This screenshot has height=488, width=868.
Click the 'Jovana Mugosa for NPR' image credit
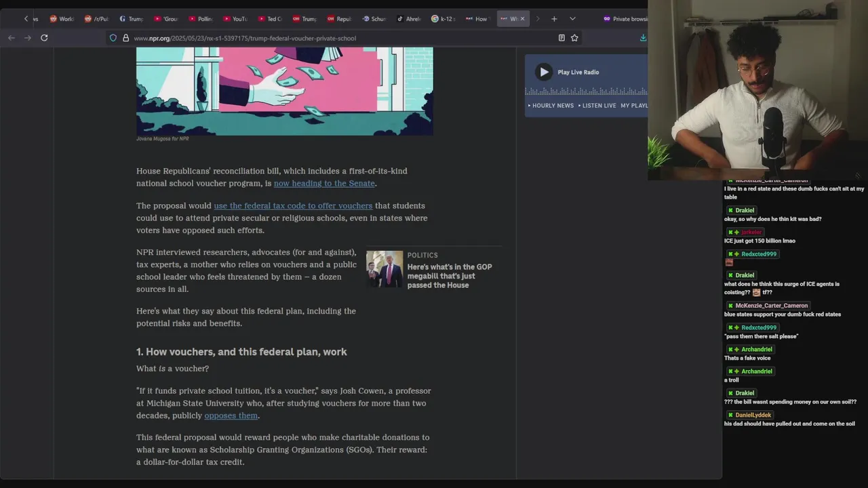[x=162, y=139]
